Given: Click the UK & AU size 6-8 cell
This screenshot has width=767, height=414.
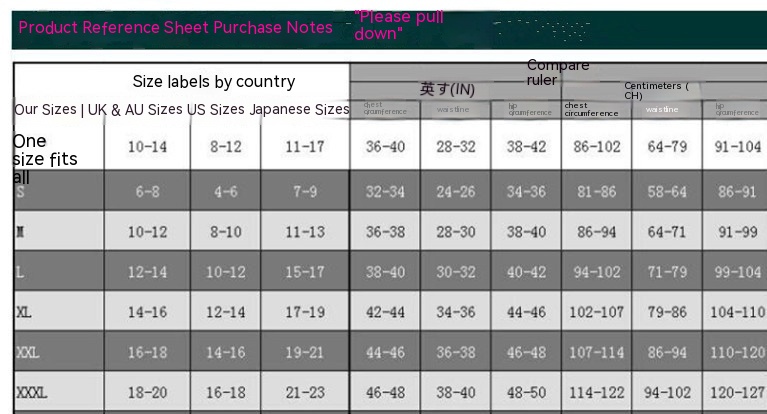Looking at the screenshot, I should tap(147, 191).
